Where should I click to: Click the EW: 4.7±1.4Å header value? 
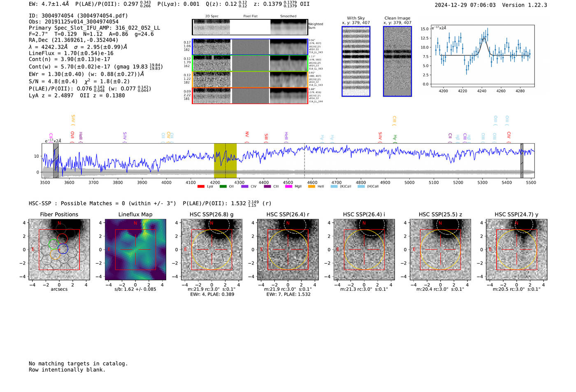[x=49, y=4]
